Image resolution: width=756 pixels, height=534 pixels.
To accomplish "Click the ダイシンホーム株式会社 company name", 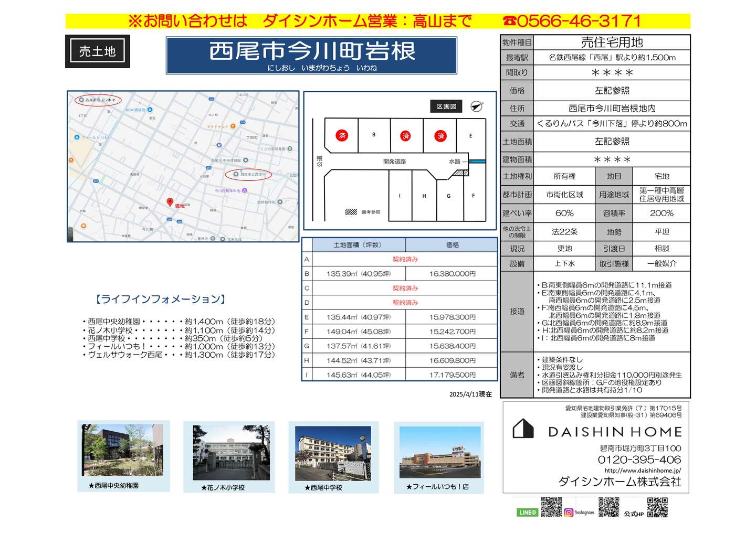I will [619, 482].
